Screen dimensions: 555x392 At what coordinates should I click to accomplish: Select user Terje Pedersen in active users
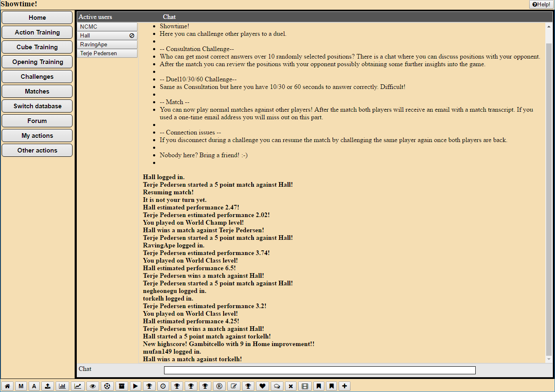point(107,53)
